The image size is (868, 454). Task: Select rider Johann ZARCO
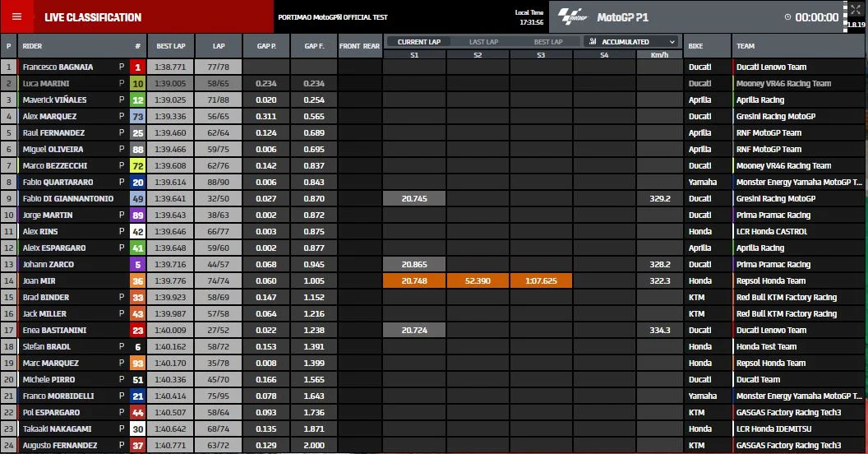coord(48,265)
